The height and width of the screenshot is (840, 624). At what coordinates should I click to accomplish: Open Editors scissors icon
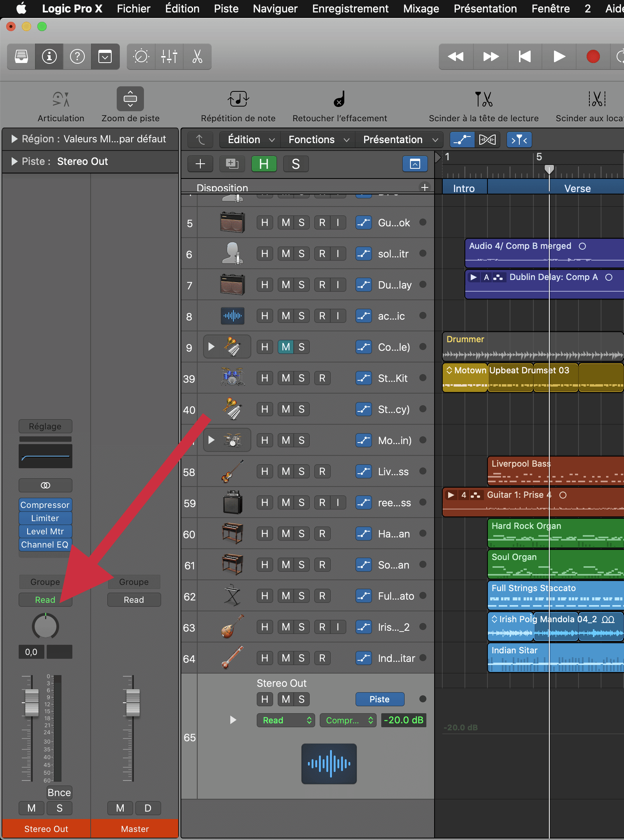point(197,56)
